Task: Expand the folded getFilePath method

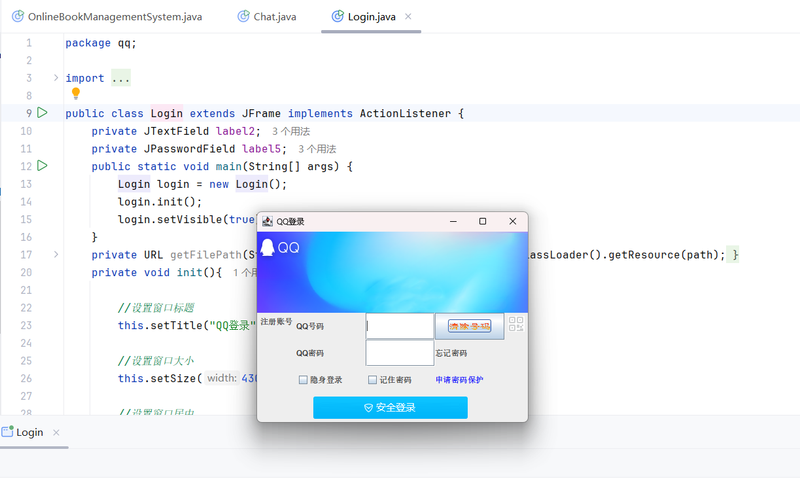Action: pyautogui.click(x=56, y=254)
